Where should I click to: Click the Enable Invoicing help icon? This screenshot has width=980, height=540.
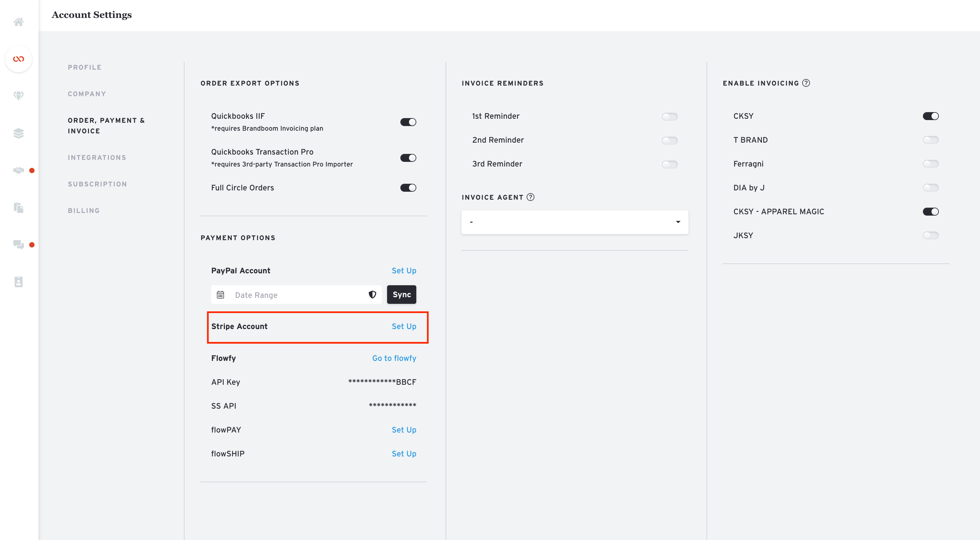pyautogui.click(x=806, y=83)
